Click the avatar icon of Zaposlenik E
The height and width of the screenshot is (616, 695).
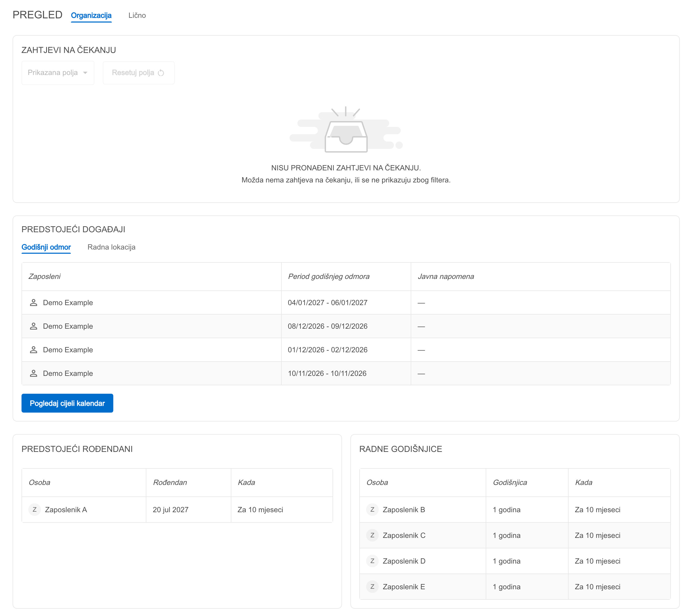[372, 587]
